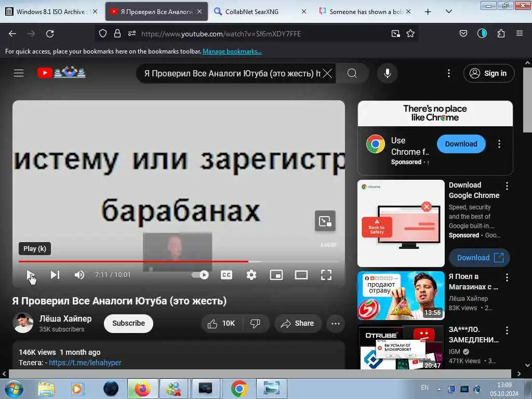This screenshot has width=532, height=399.
Task: Open tracking protection shield icon
Action: click(103, 33)
